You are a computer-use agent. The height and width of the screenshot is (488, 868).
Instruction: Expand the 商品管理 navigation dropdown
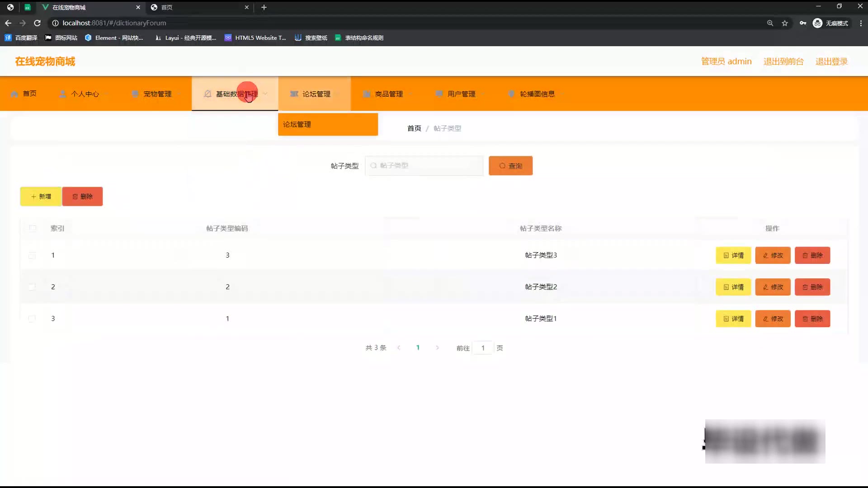(x=388, y=94)
